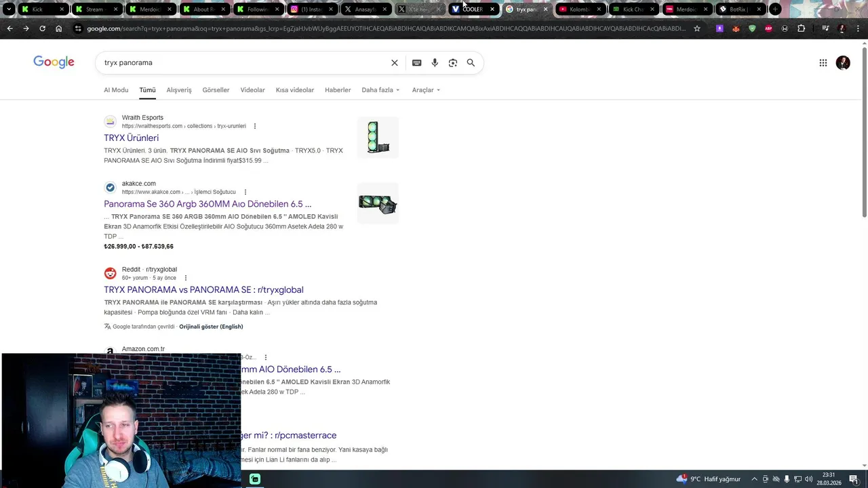Open the notification center in the taskbar
The height and width of the screenshot is (488, 868).
tap(854, 479)
